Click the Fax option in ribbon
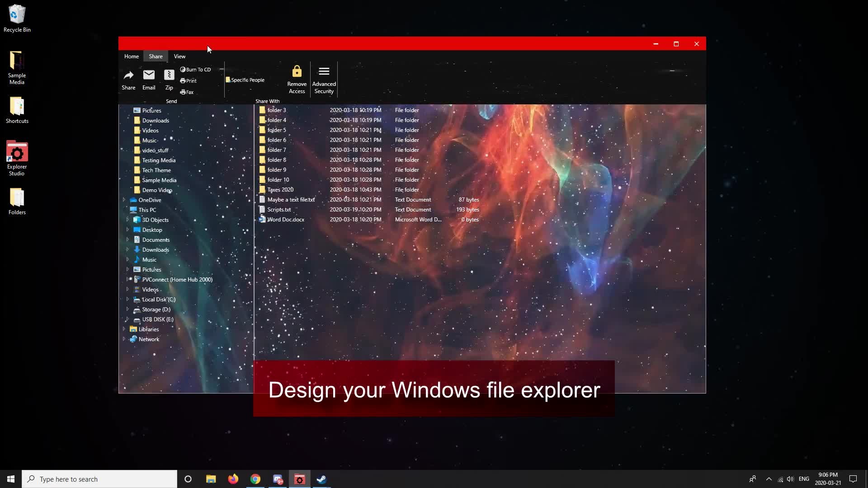 tap(187, 92)
